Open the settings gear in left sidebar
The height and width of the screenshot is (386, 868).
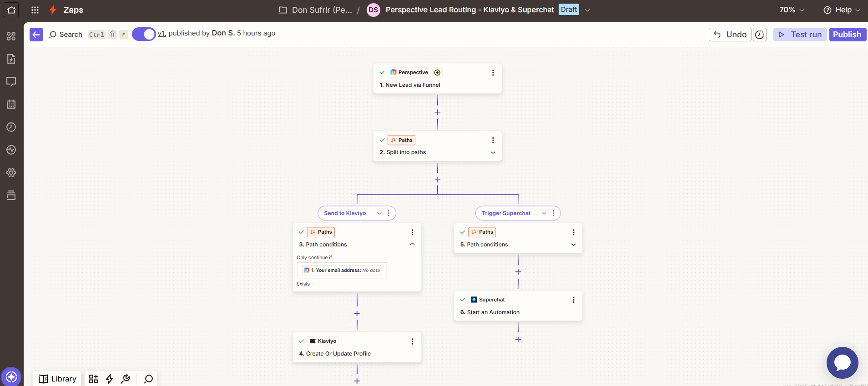11,173
